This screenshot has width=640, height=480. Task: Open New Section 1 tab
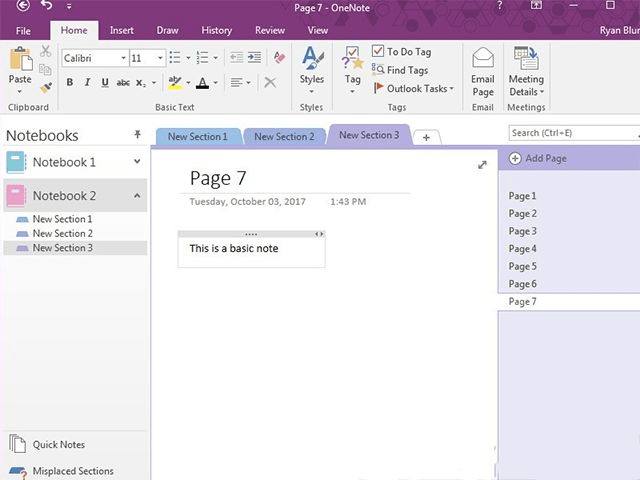(x=198, y=137)
